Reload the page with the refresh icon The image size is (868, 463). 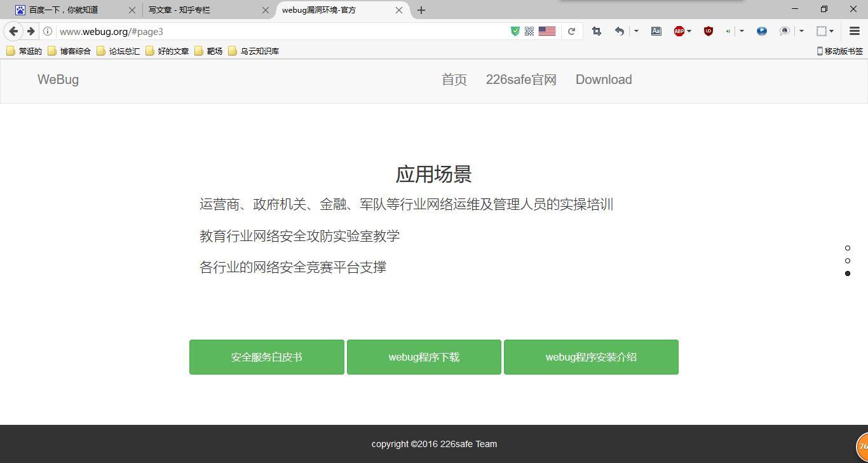(x=571, y=31)
